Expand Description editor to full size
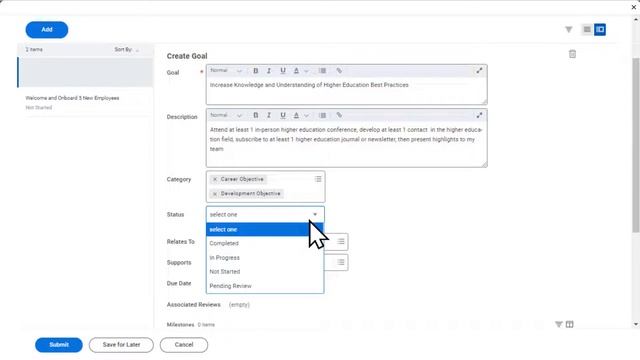The width and height of the screenshot is (640, 360). pyautogui.click(x=479, y=115)
